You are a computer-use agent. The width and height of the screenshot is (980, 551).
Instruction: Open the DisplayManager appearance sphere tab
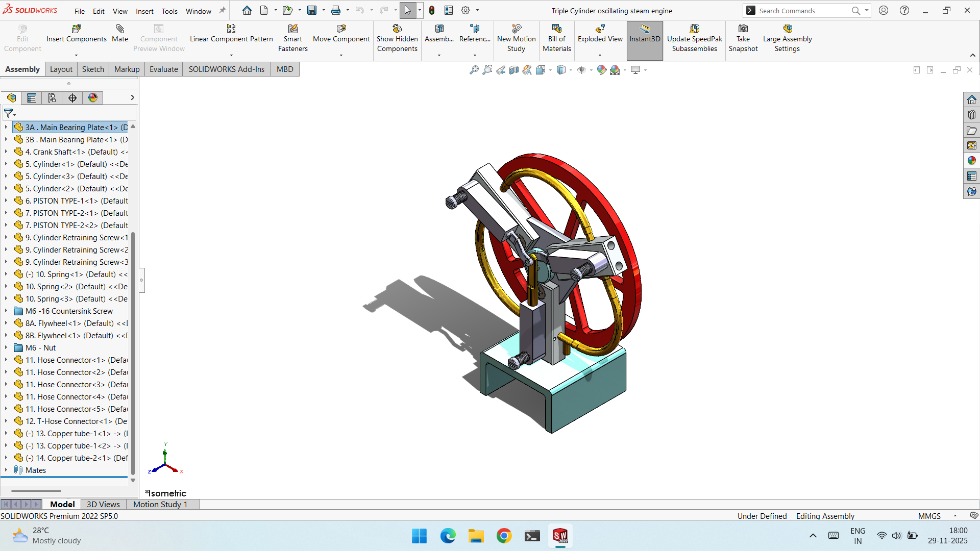click(x=93, y=98)
